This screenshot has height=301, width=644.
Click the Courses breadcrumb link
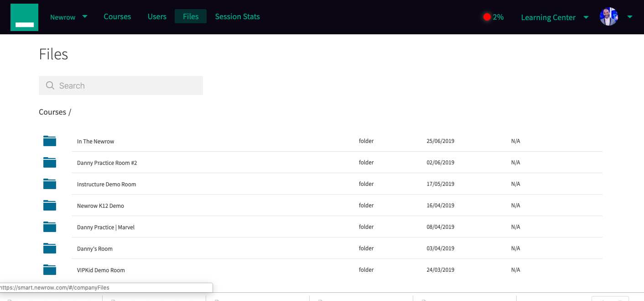(x=52, y=112)
